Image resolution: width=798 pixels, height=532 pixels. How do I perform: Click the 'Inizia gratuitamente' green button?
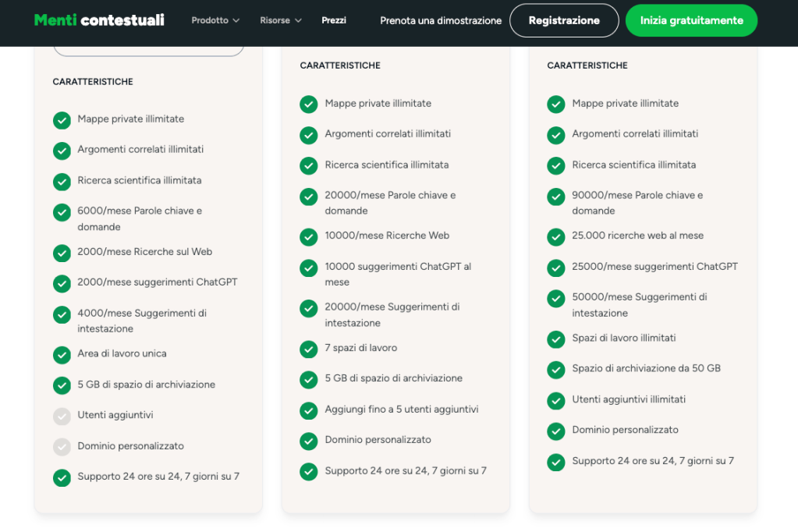(691, 20)
